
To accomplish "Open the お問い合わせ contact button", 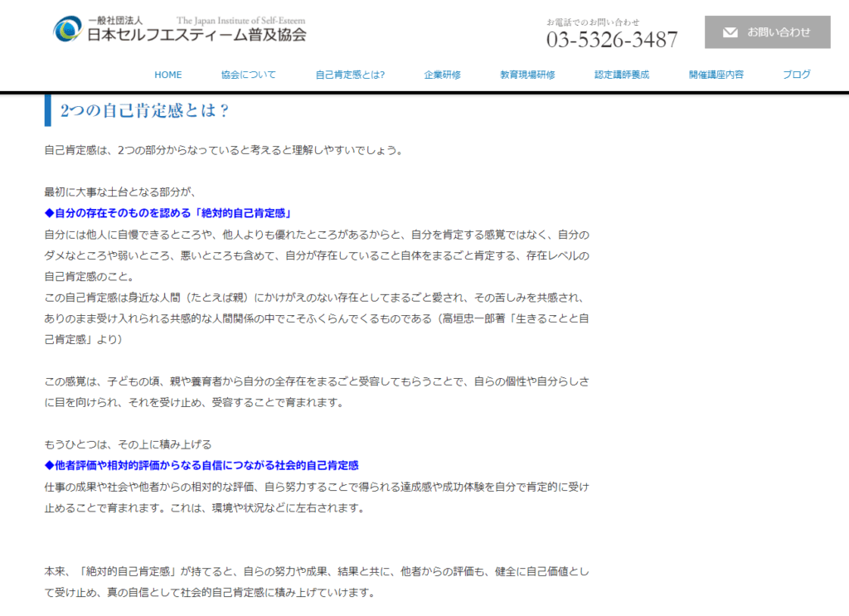I will (x=767, y=32).
